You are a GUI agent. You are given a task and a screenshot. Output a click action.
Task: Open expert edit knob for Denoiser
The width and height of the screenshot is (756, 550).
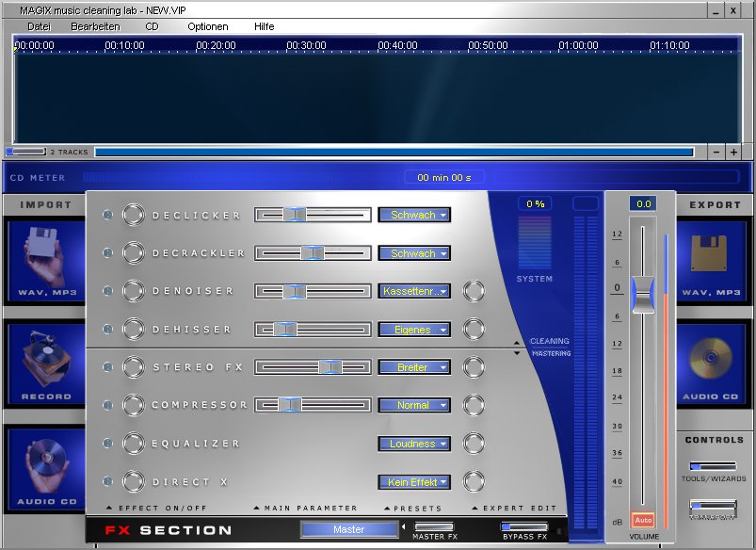click(474, 291)
